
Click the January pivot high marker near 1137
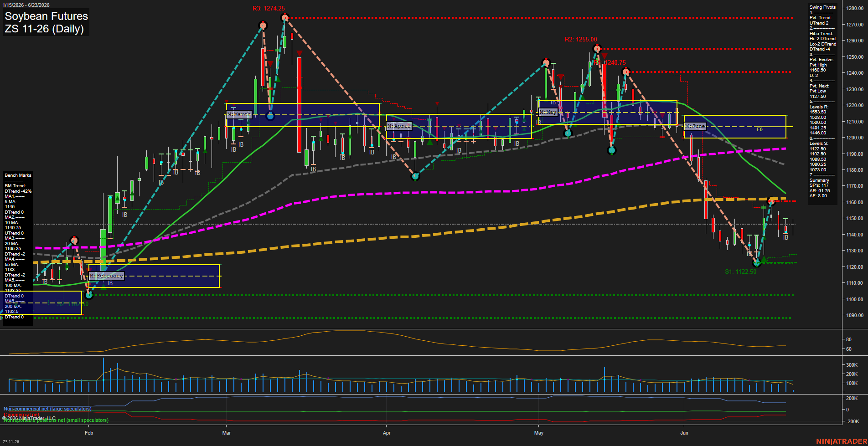tap(74, 240)
